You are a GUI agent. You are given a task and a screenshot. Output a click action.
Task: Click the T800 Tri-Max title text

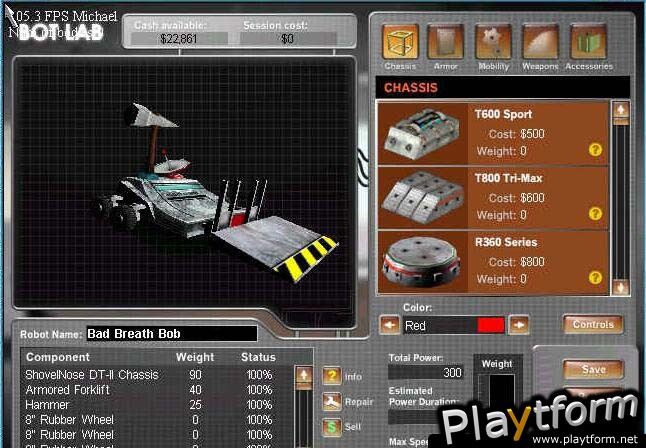tap(508, 178)
